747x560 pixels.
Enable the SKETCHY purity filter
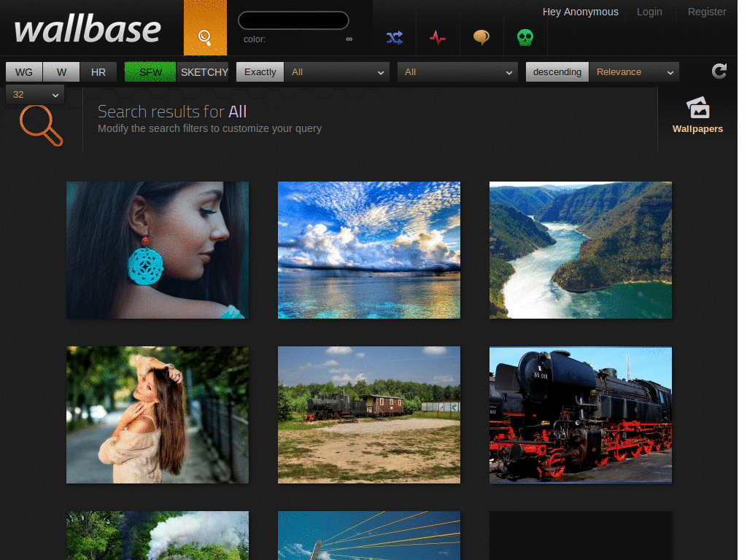[204, 71]
